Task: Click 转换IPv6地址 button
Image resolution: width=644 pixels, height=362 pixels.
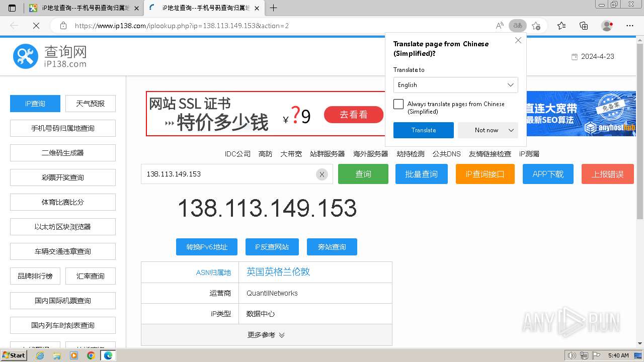Action: point(207,247)
